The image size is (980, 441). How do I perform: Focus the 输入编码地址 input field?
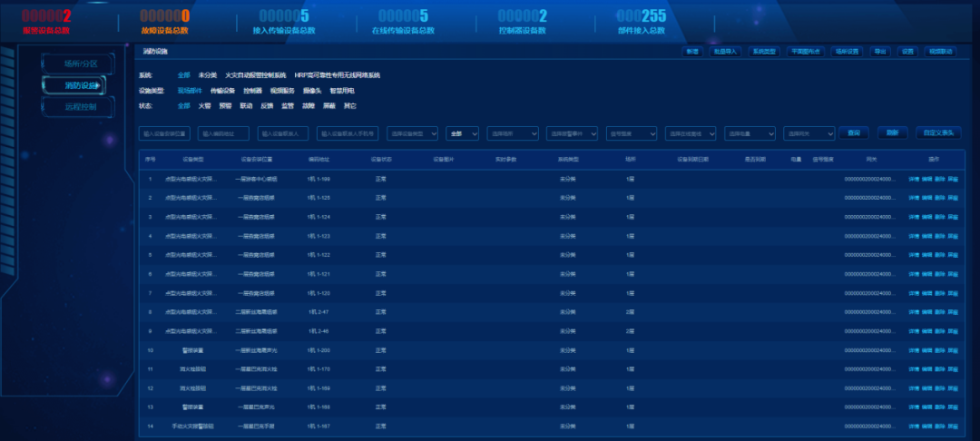(x=223, y=133)
